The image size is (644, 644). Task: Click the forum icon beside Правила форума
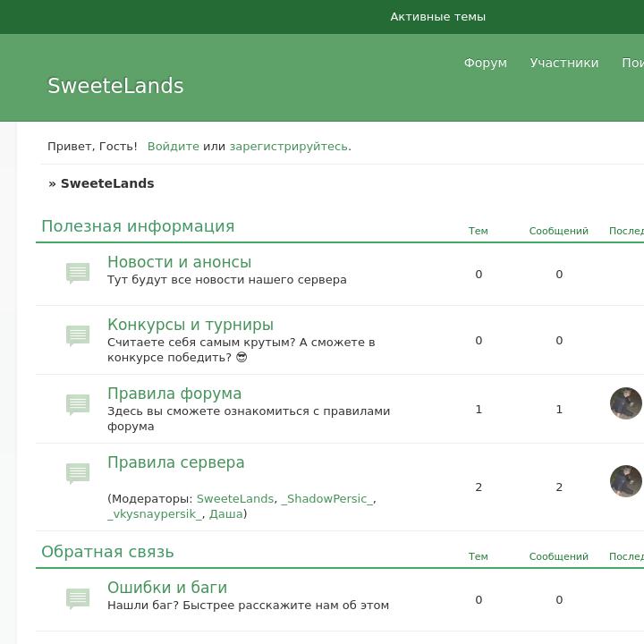78,405
